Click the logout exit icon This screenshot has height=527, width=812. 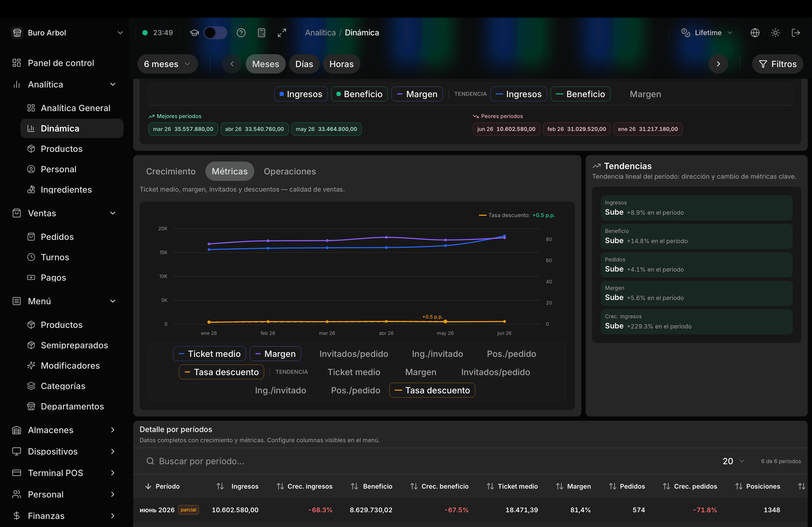point(796,33)
